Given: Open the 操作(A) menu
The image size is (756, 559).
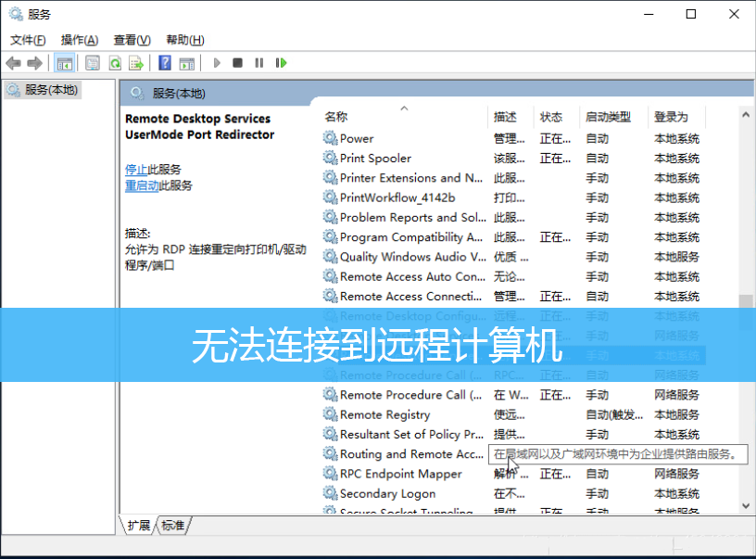Looking at the screenshot, I should point(80,40).
